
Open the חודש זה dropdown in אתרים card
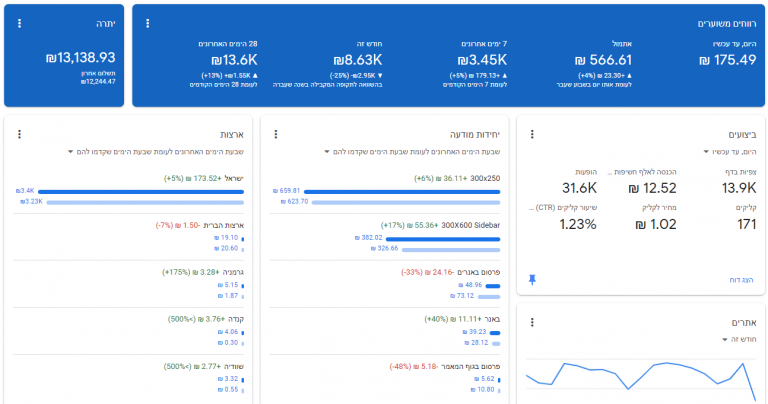(x=739, y=339)
